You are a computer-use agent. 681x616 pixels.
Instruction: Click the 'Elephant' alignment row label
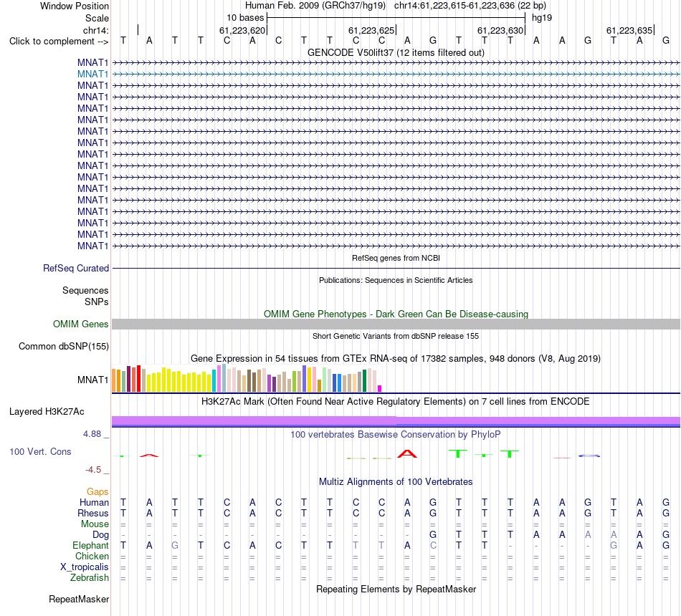coord(91,546)
